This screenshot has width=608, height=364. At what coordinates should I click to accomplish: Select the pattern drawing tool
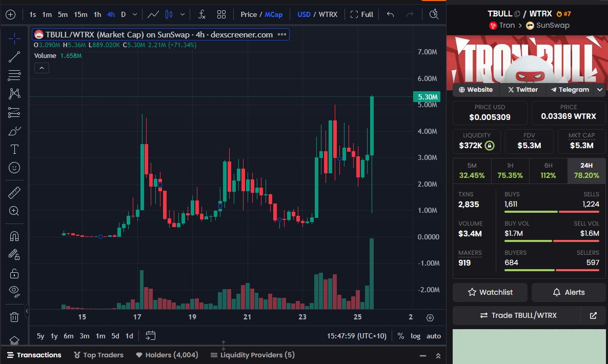click(14, 93)
